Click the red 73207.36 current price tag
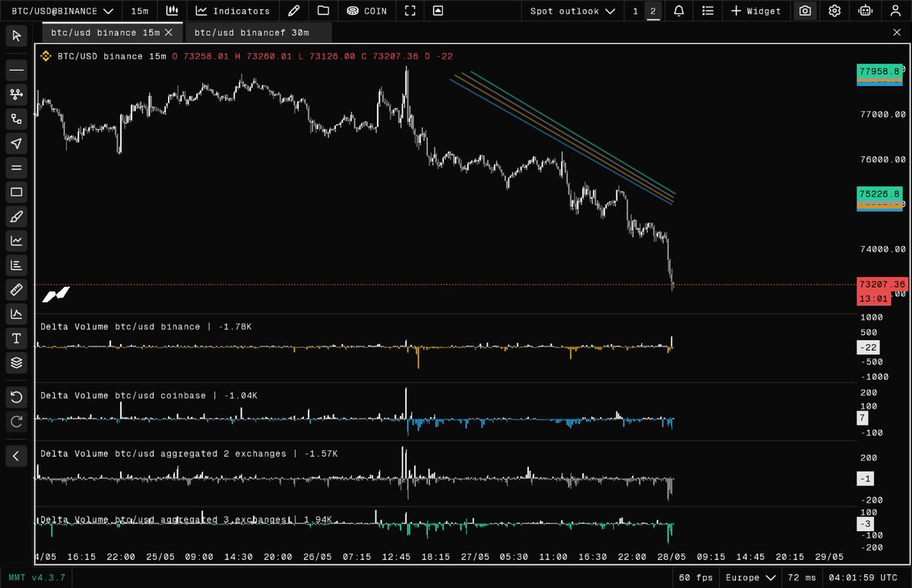The image size is (912, 588). point(882,284)
